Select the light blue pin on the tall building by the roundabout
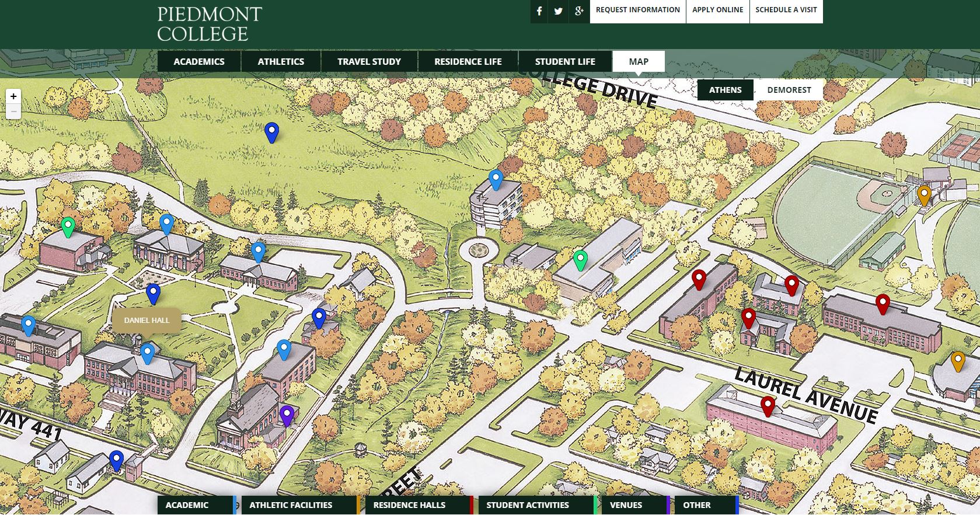The image size is (980, 515). point(496,180)
